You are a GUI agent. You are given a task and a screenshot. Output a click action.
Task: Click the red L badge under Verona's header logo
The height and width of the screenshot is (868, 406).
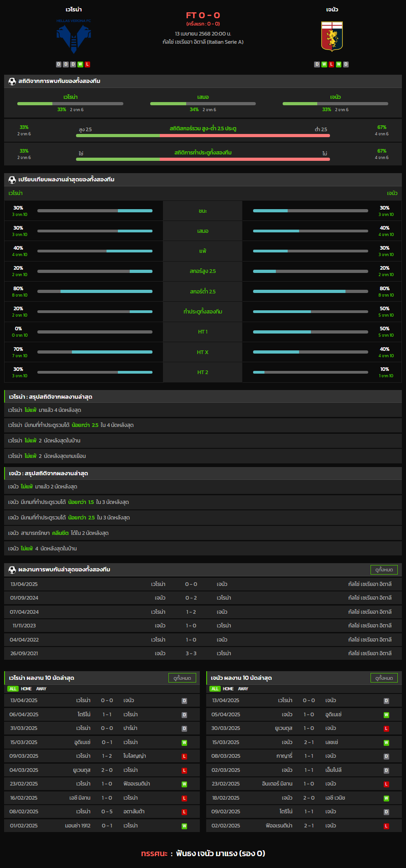click(x=87, y=64)
